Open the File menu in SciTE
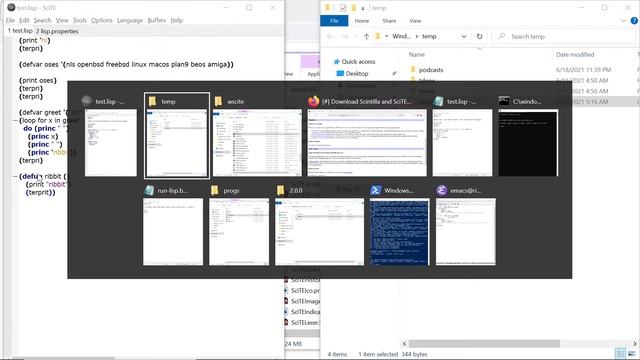This screenshot has width=640, height=360. (10, 20)
